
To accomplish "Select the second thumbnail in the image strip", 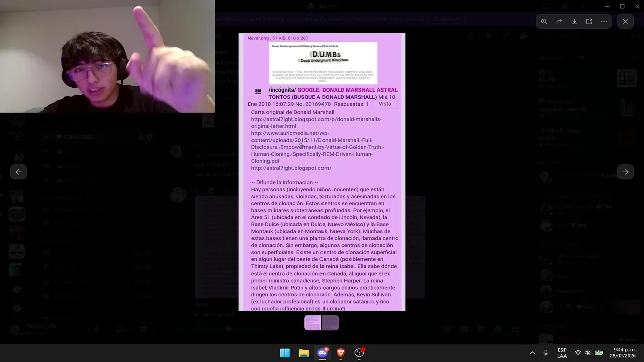I will point(330,323).
